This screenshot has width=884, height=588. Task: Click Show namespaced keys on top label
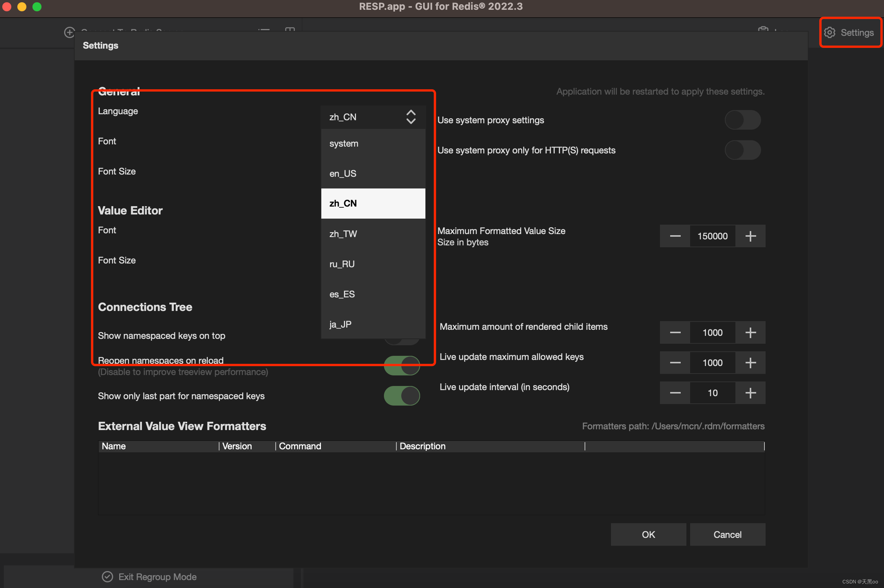(x=161, y=335)
